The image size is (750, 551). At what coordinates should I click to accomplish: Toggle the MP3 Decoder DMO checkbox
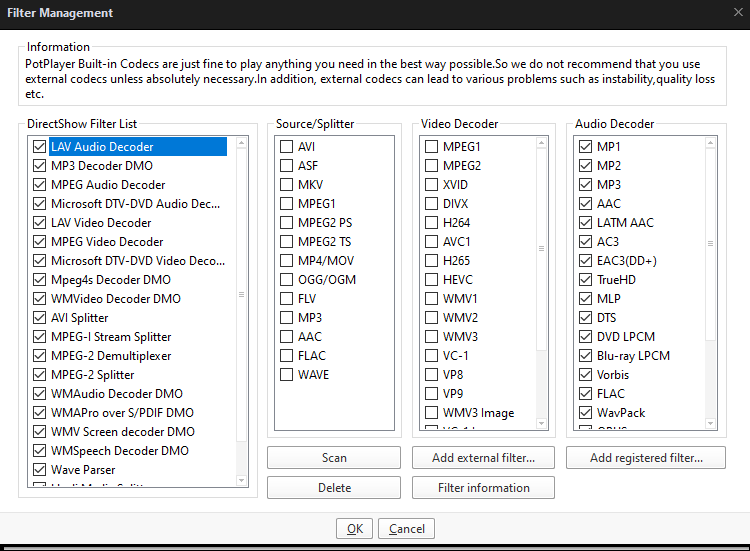pyautogui.click(x=40, y=166)
